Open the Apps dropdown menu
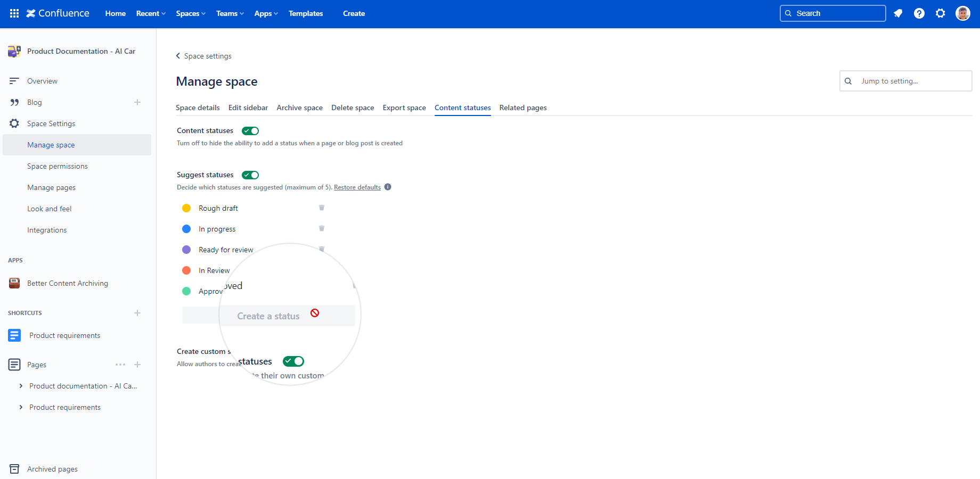 tap(266, 13)
